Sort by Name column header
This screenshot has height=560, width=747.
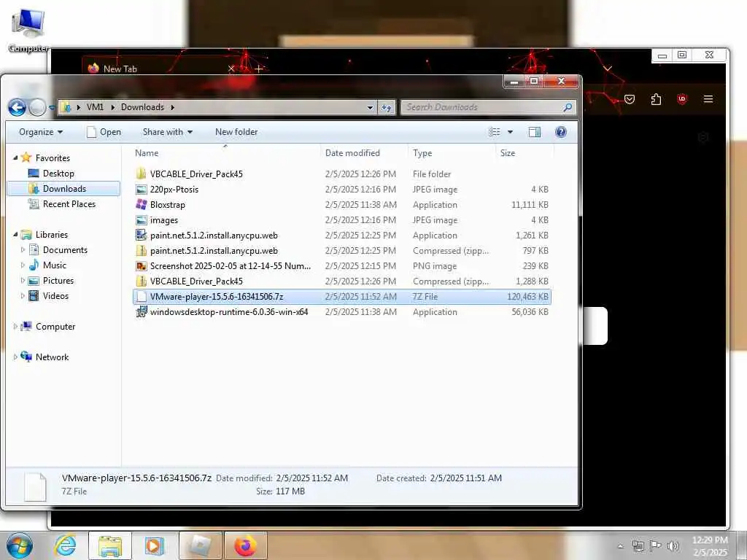146,153
